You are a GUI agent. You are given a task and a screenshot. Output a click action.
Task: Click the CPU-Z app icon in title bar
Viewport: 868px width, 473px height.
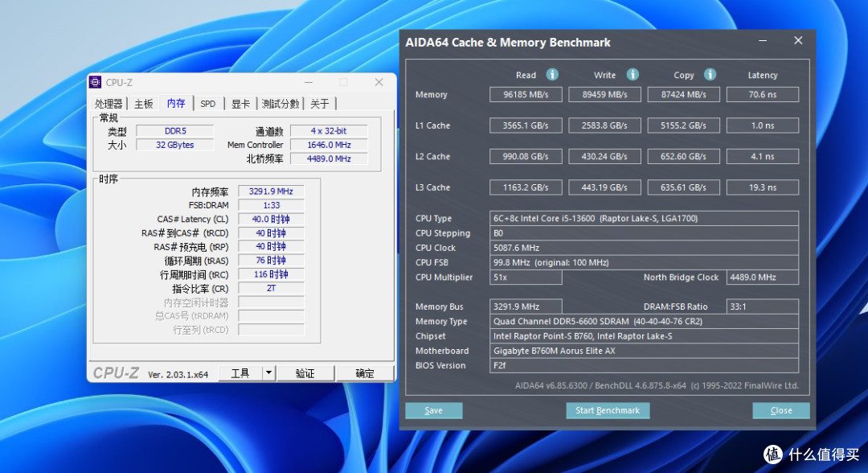95,83
